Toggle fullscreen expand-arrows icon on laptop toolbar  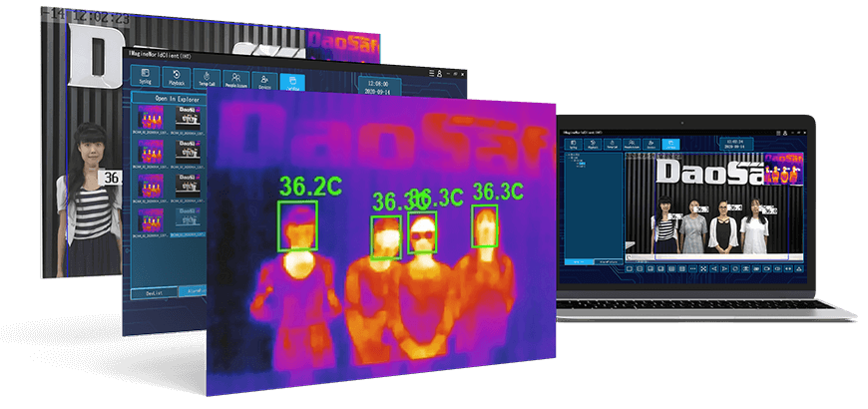point(703,269)
